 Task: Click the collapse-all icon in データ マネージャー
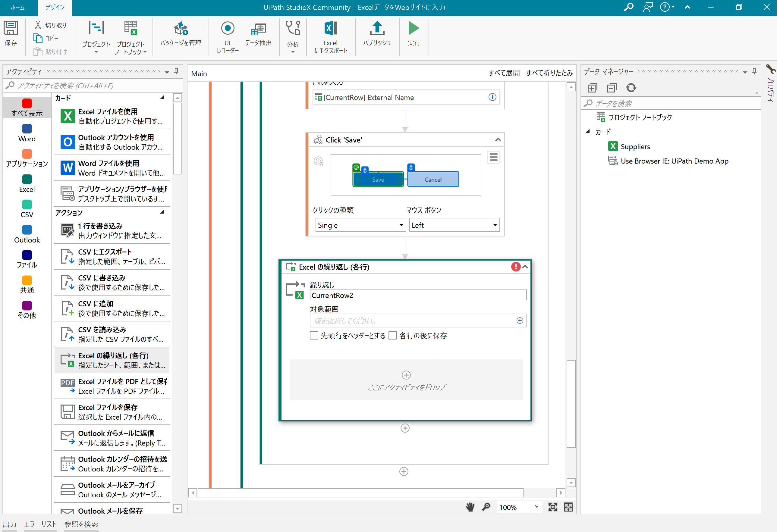point(612,88)
